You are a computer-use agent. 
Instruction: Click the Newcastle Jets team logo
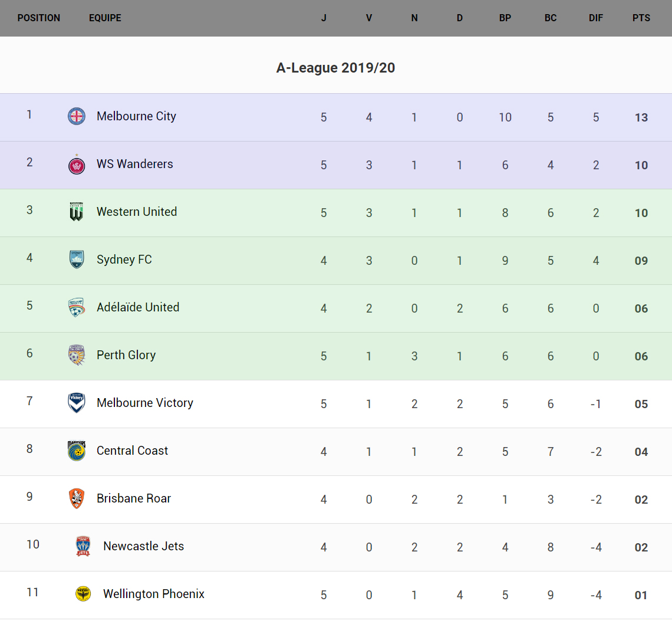(83, 546)
